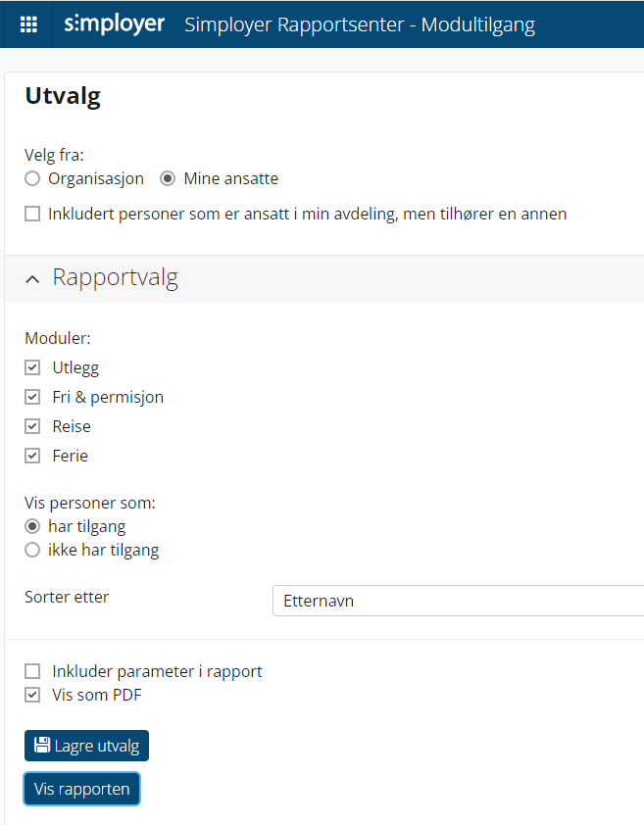644x825 pixels.
Task: Click the Lagre utvalg button
Action: pyautogui.click(x=86, y=746)
